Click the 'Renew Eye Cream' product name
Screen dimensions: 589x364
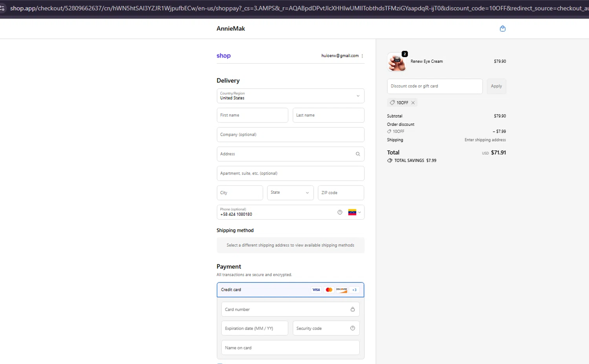pos(427,62)
